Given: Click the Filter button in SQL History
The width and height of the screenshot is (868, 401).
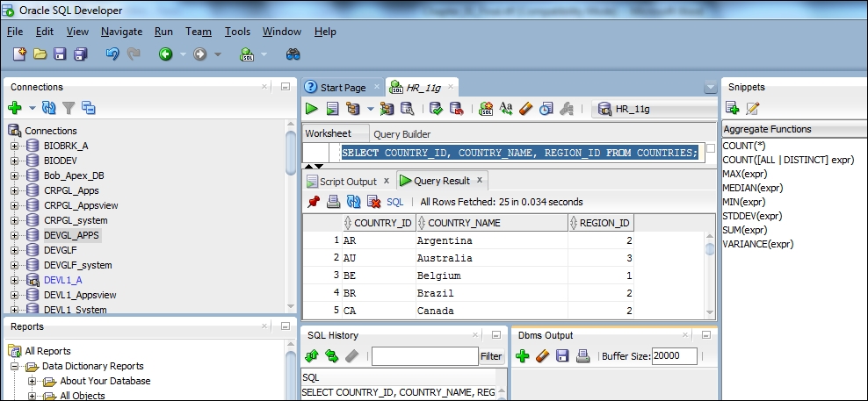Looking at the screenshot, I should [491, 357].
